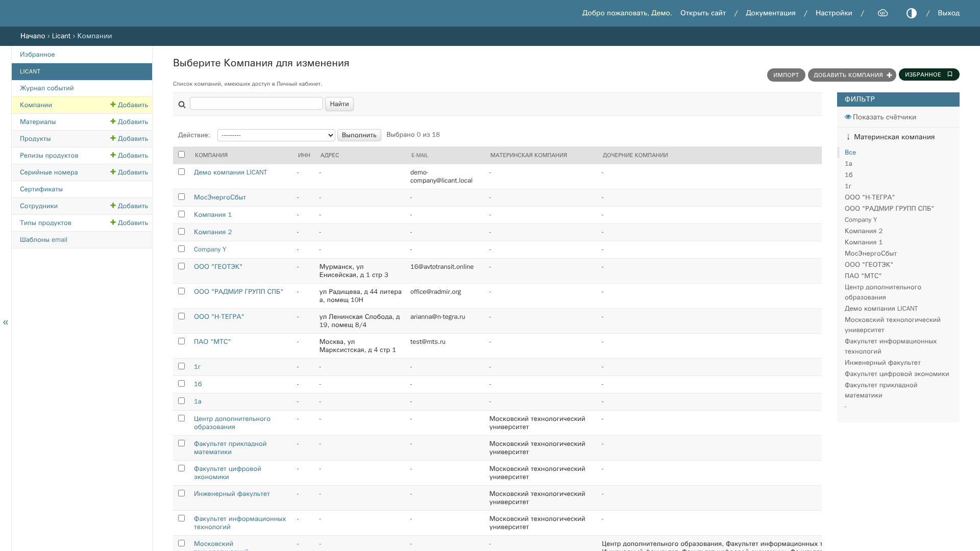Open the Company Y company link
Viewport: 980px width, 551px height.
(x=210, y=249)
